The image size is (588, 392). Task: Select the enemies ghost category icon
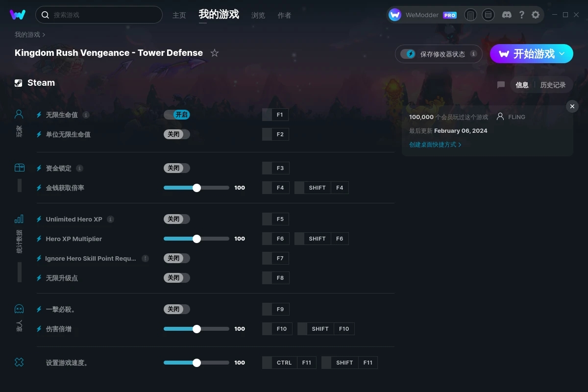pos(19,309)
